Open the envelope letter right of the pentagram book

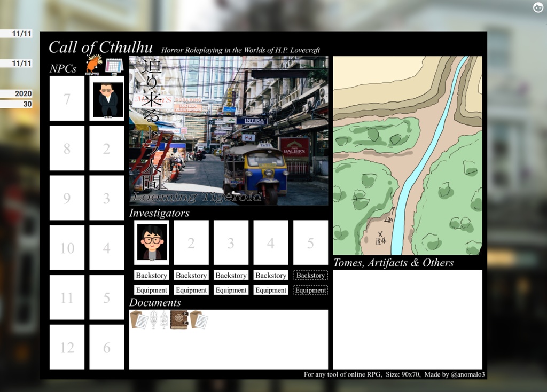[199, 319]
